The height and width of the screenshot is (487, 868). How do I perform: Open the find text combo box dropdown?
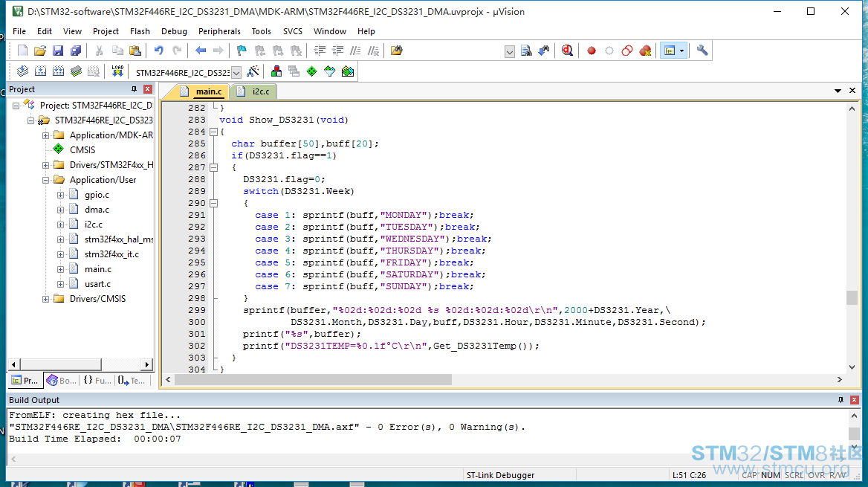point(510,51)
